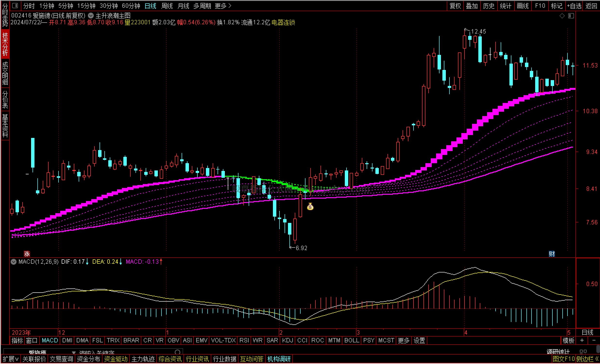The height and width of the screenshot is (364, 600).
Task: Switch to 5分钟 period
Action: (66, 6)
